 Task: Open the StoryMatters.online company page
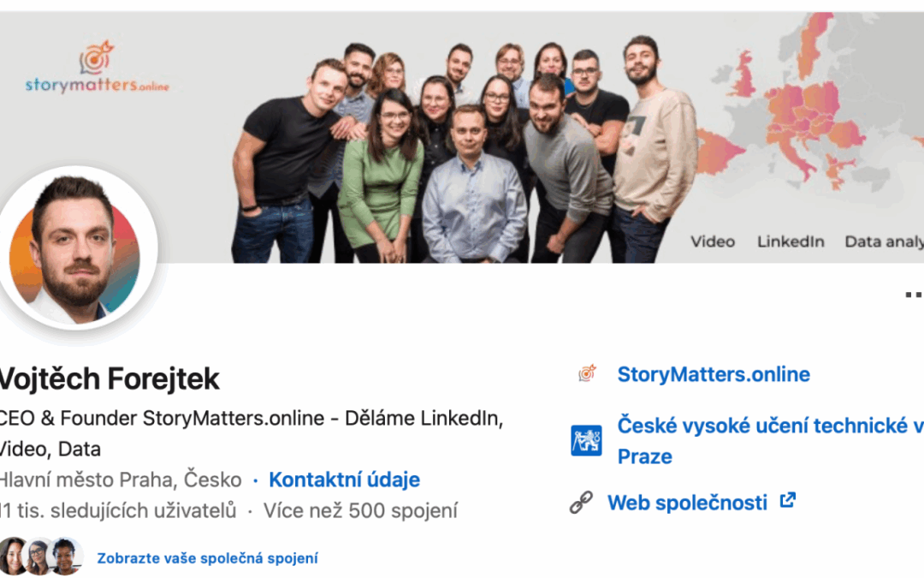[714, 373]
